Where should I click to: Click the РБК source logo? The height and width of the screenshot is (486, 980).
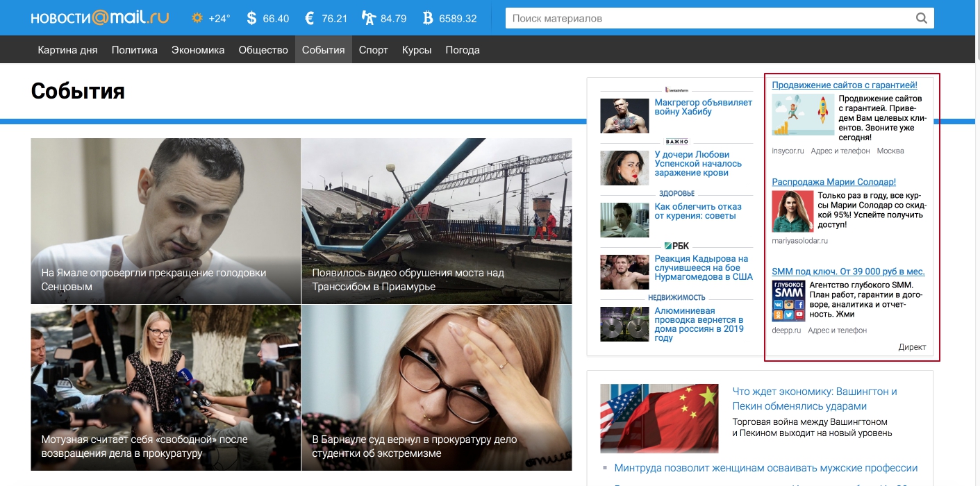[676, 246]
